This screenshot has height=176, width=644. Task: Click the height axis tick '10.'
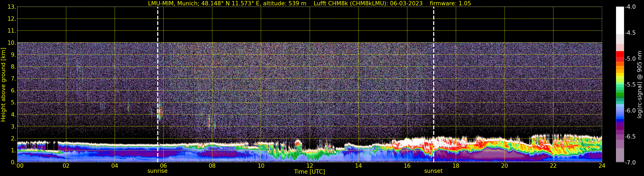pyautogui.click(x=12, y=43)
